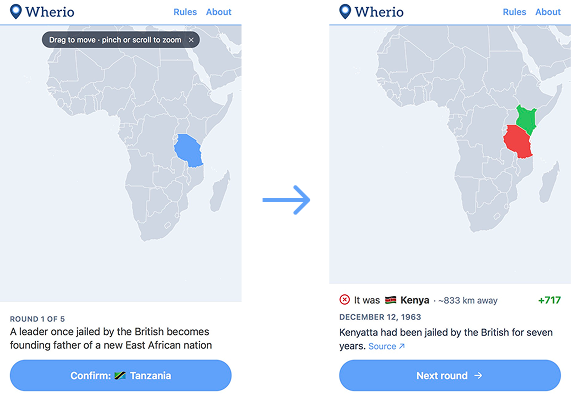Screen dimensions: 571x400
Task: Open Rules in the left panel header
Action: (185, 12)
